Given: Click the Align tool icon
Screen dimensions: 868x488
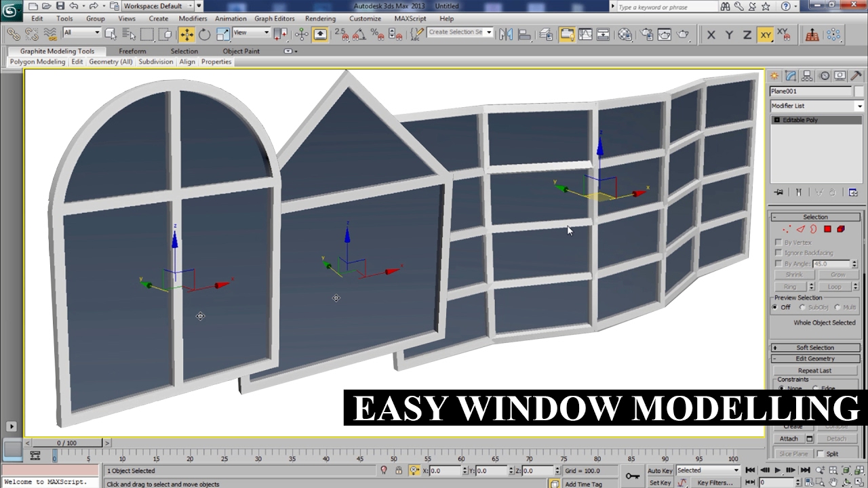Looking at the screenshot, I should pos(524,35).
